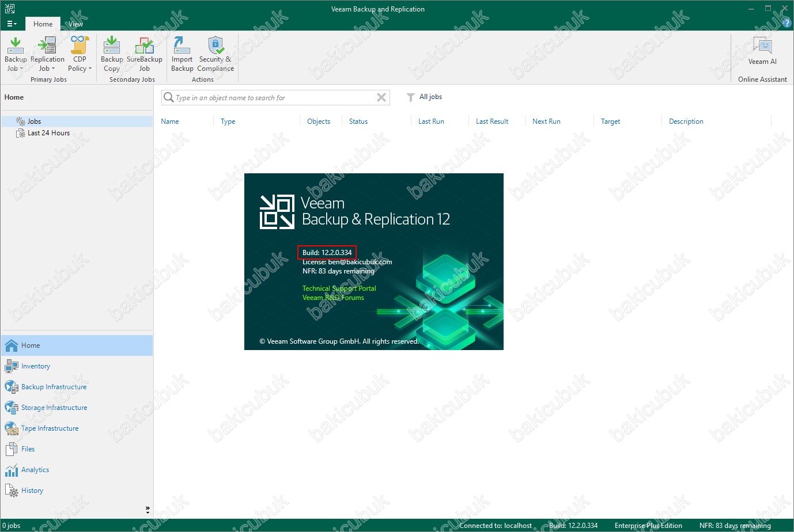Sort by the Name column header
The width and height of the screenshot is (794, 532).
[170, 121]
